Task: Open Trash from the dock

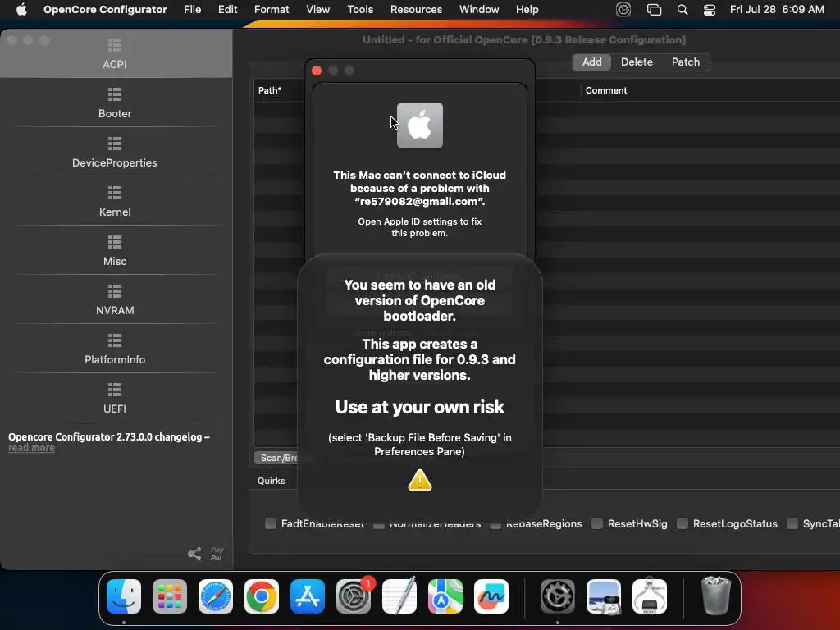Action: (x=715, y=596)
